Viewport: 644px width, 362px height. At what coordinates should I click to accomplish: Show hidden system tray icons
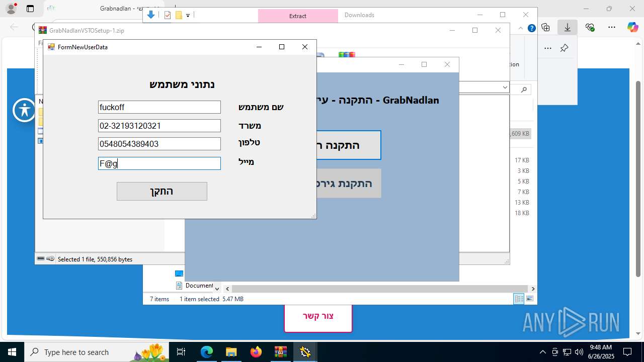point(542,352)
